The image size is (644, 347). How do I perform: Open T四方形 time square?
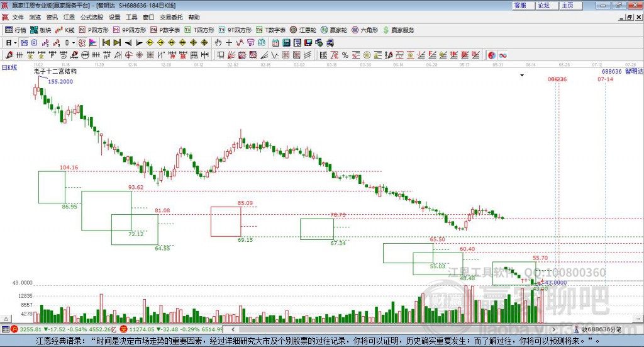click(199, 30)
